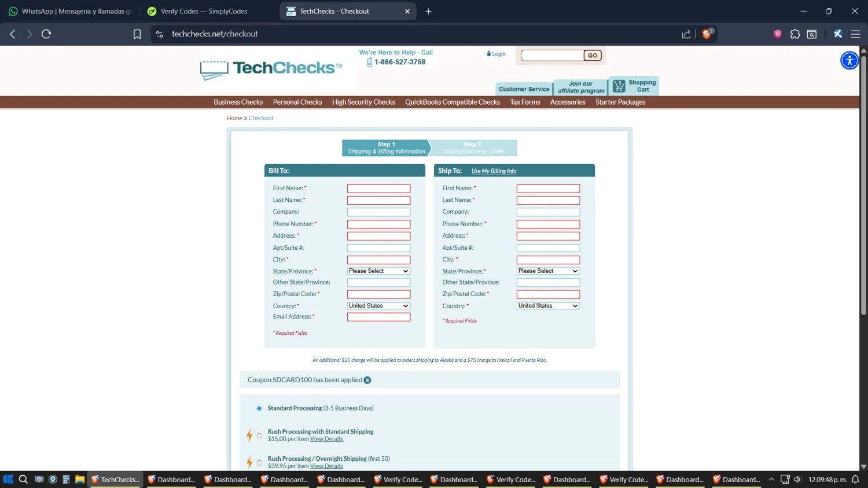Remove applied coupon with the X icon
This screenshot has height=488, width=868.
pos(367,380)
